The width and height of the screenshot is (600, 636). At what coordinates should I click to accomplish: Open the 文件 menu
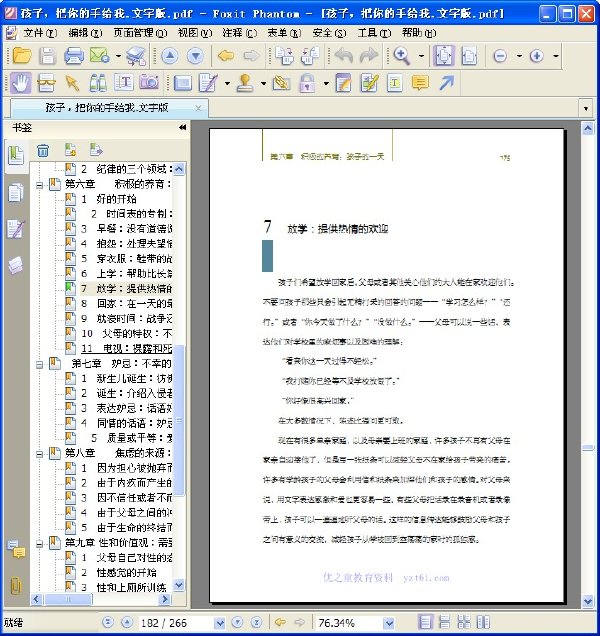(40, 33)
